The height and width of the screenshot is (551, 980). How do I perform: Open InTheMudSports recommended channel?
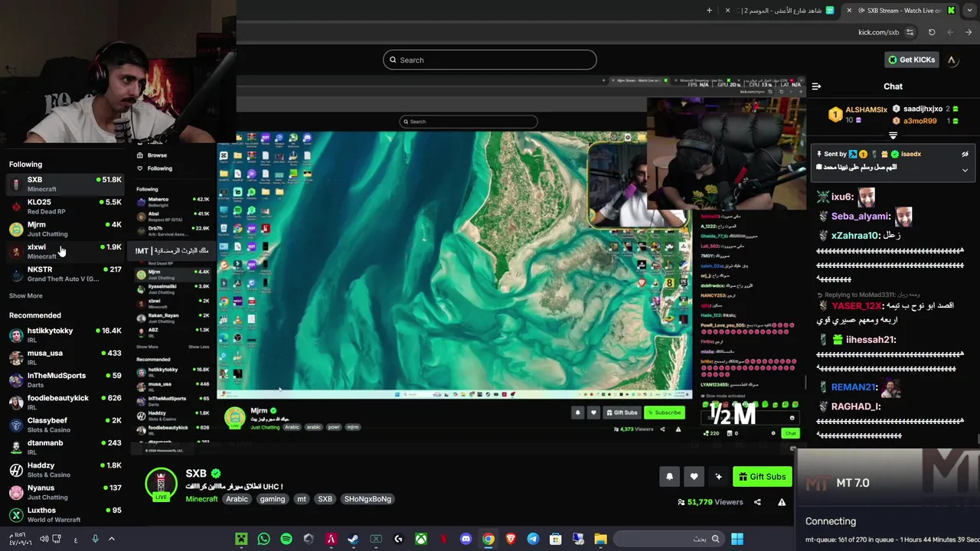(65, 380)
